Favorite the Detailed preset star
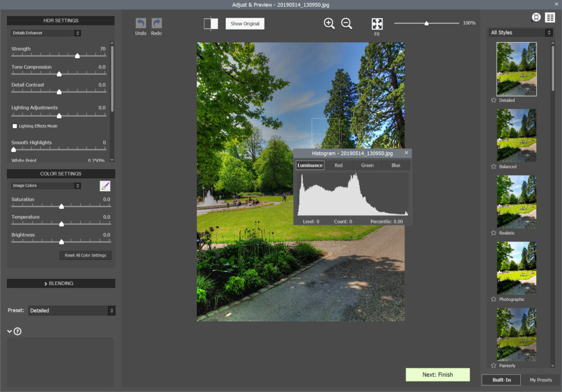The image size is (562, 392). click(x=493, y=100)
